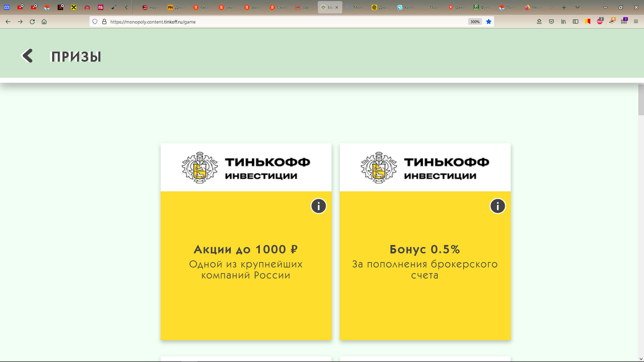
Task: Open the pinned Raiffeisen yellow-black tab
Action: coord(74,7)
